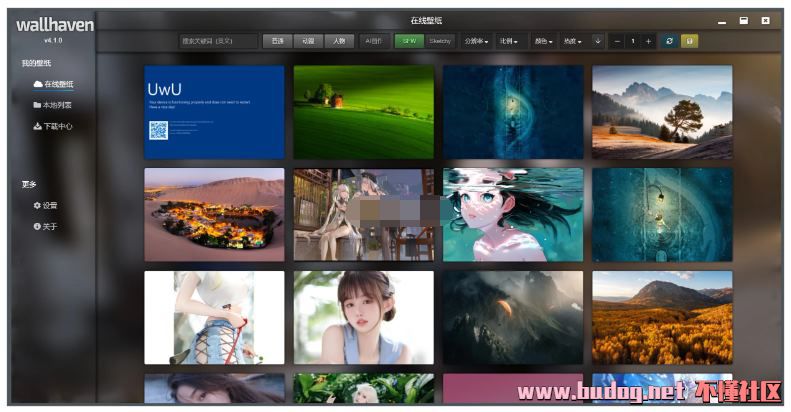Click the descending sort order arrow icon
Image resolution: width=791 pixels, height=412 pixels.
[598, 41]
